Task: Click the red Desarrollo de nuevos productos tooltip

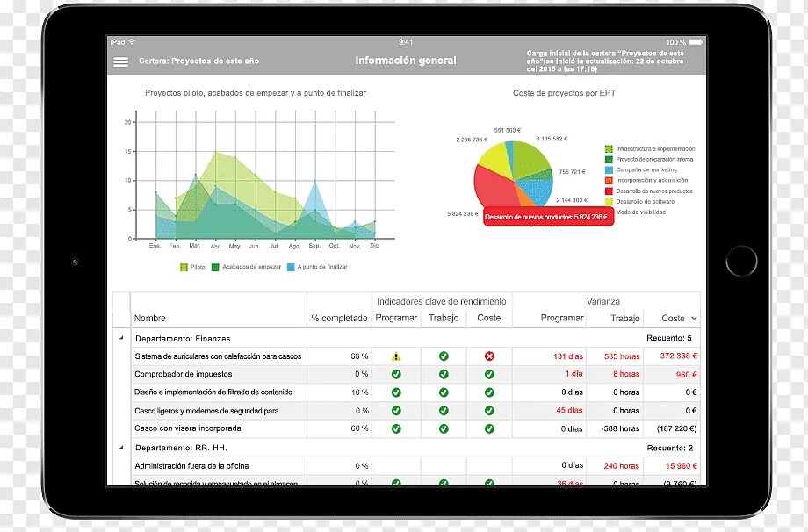Action: click(548, 218)
